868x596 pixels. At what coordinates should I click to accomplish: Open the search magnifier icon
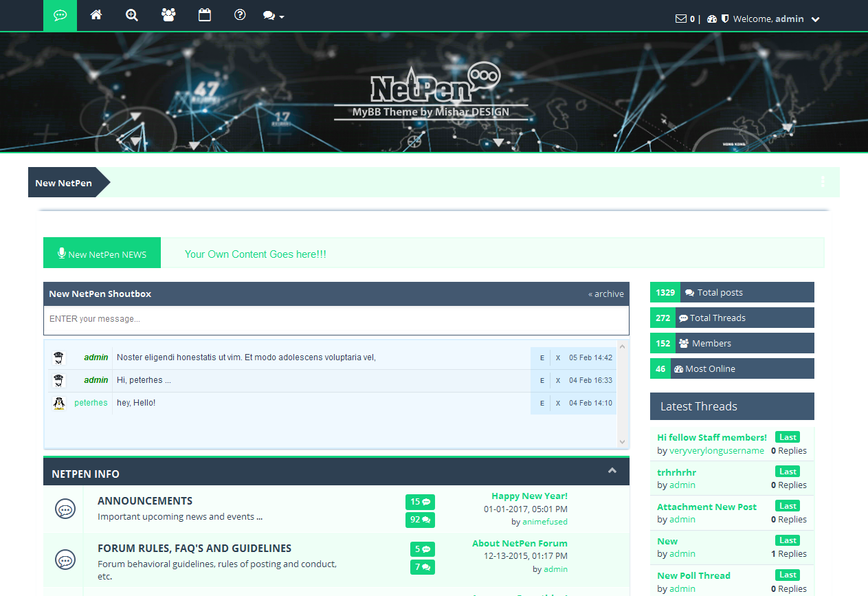pyautogui.click(x=132, y=15)
